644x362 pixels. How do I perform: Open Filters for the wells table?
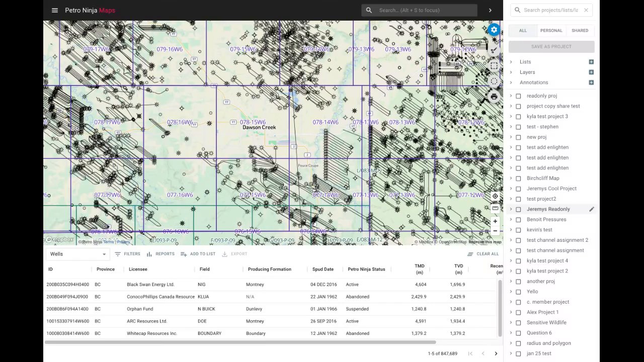pos(127,254)
